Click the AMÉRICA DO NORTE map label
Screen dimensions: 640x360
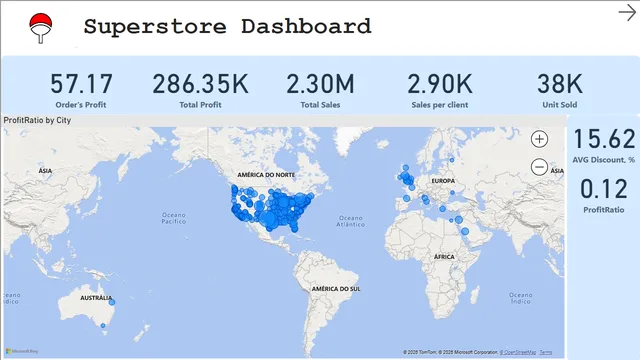(266, 175)
